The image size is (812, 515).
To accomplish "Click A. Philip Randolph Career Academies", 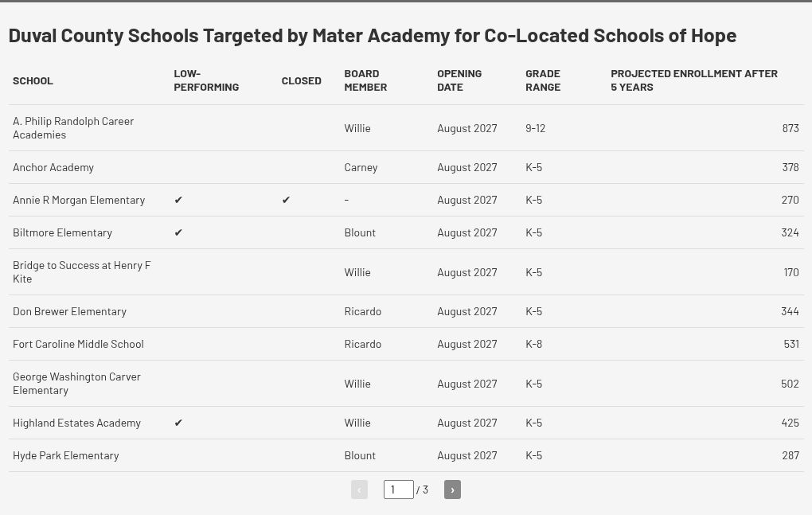I will 73,128.
